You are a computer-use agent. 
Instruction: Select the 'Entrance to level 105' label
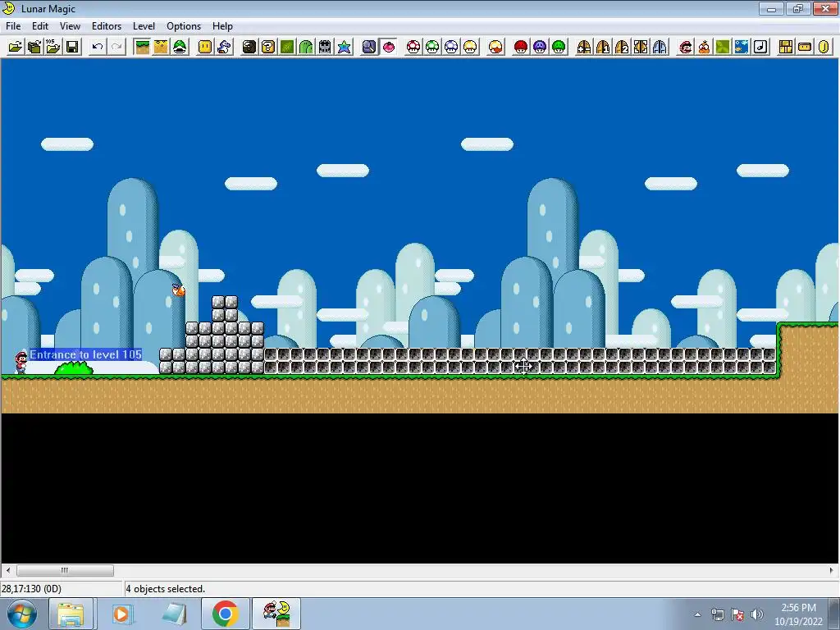(x=85, y=354)
